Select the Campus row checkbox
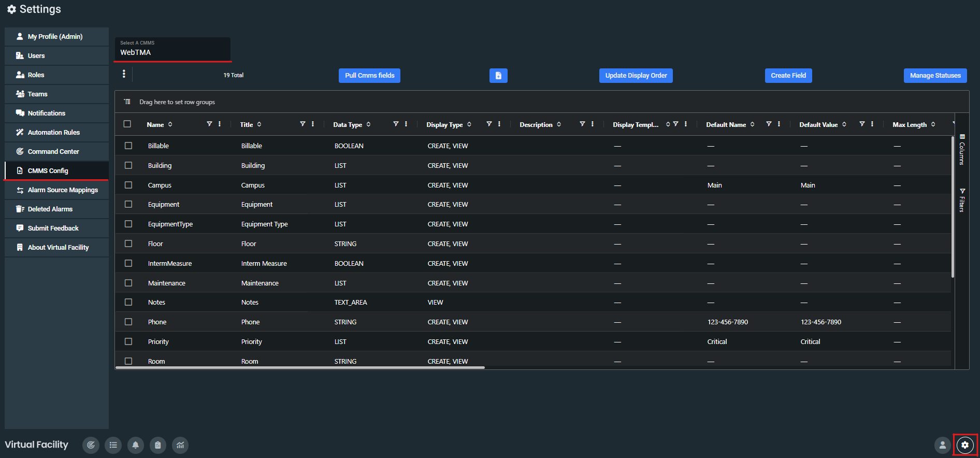 coord(128,185)
